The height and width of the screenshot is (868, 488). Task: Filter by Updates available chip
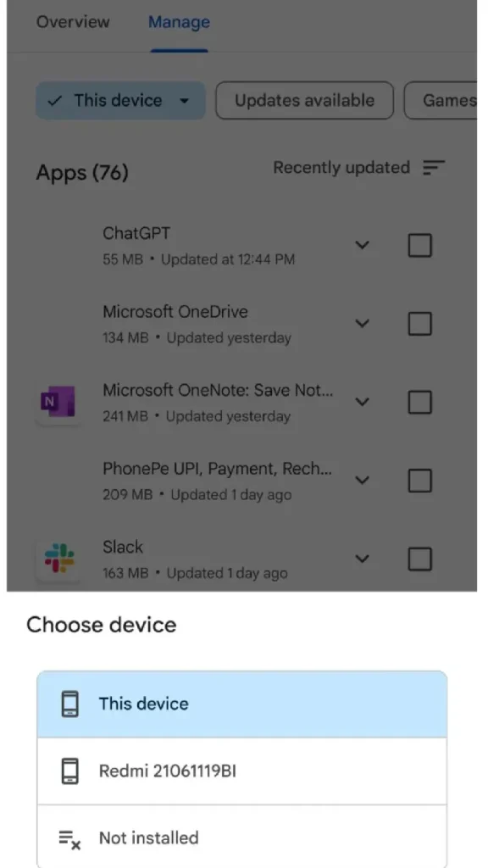pyautogui.click(x=304, y=101)
